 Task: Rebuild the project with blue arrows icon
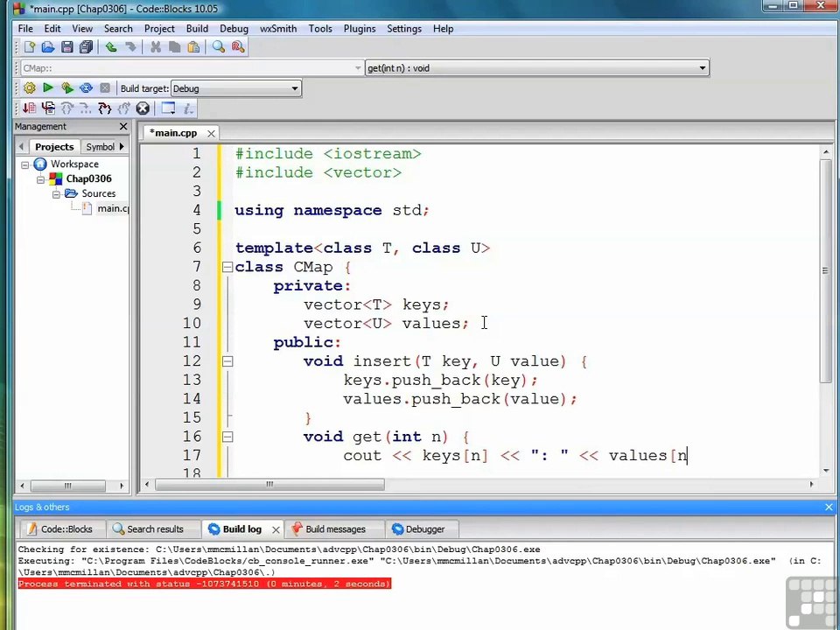point(86,87)
